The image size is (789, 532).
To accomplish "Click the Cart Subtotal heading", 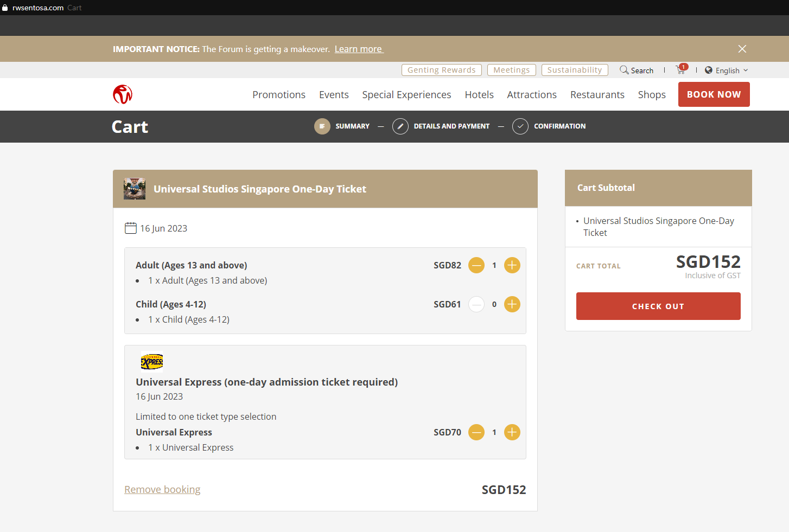I will pos(606,188).
